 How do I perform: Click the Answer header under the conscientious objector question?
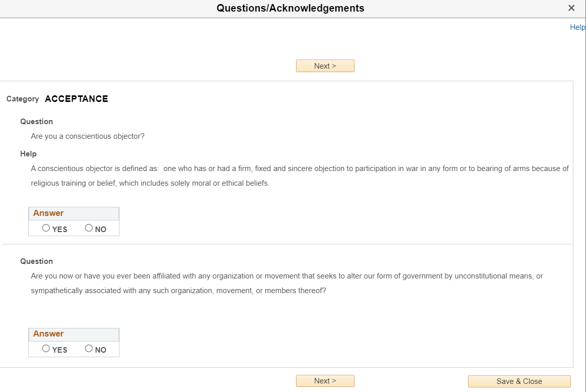tap(48, 213)
